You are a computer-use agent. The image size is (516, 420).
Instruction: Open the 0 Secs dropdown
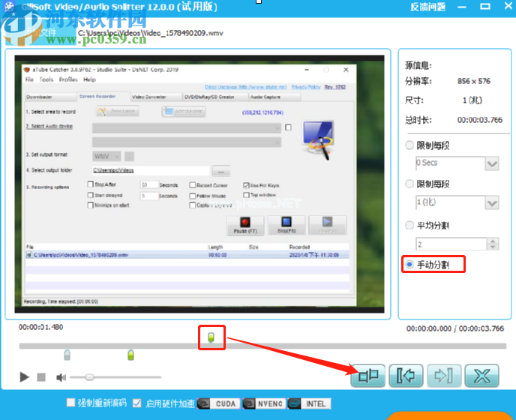492,163
